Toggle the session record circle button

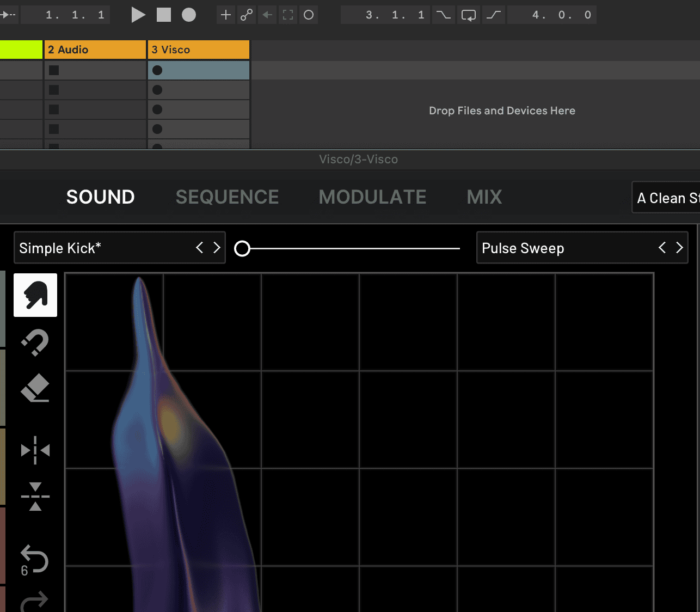tap(309, 15)
